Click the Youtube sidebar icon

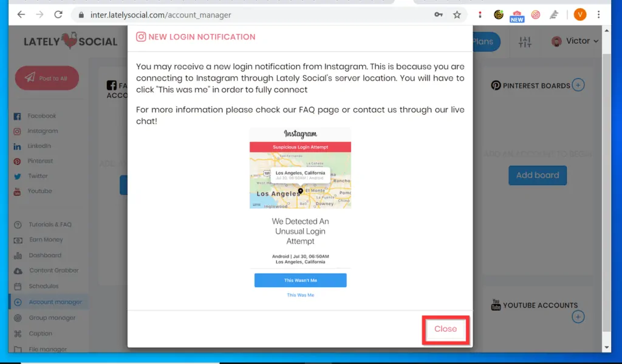coord(17,192)
